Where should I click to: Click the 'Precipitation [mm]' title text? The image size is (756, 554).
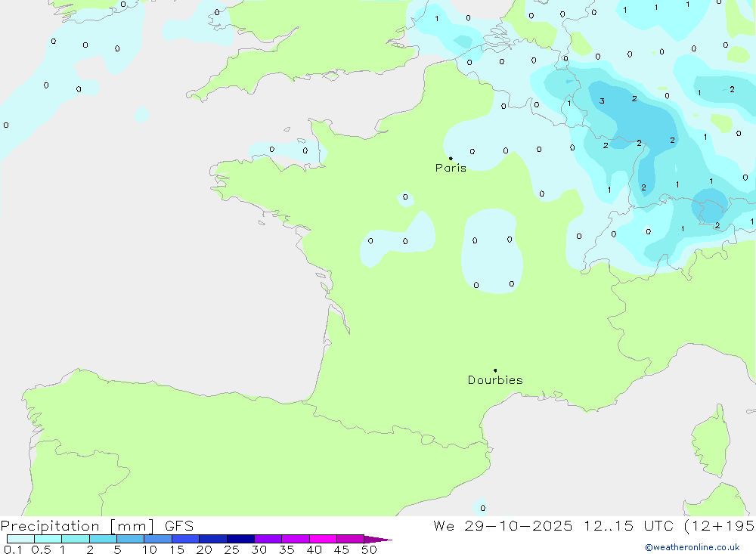(x=77, y=526)
